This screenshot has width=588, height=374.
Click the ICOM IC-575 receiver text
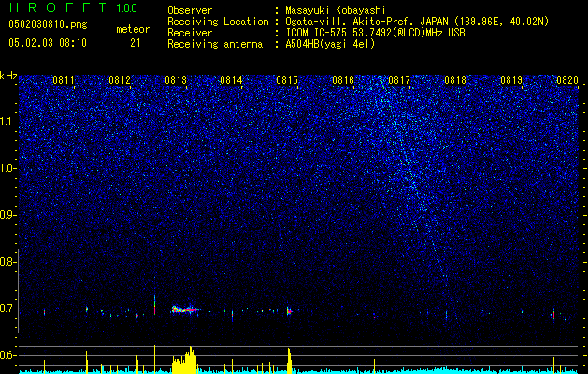[375, 33]
